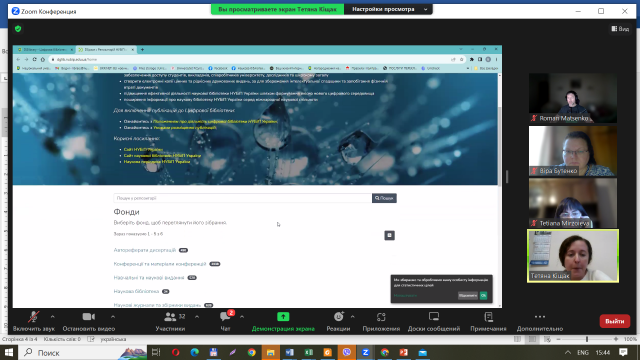The height and width of the screenshot is (360, 640).
Task: Expand reactions options arrow
Action: tap(353, 317)
